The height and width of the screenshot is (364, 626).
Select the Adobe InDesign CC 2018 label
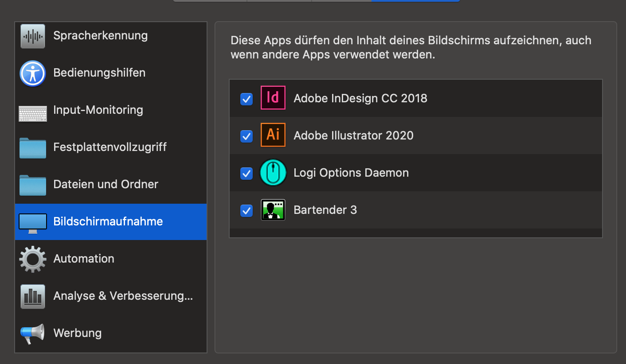360,98
